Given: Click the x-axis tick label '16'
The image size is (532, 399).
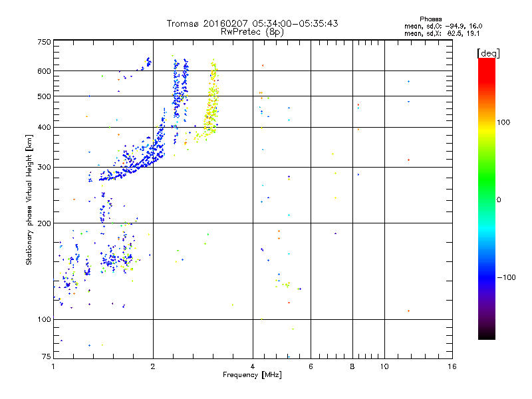Looking at the screenshot, I should point(452,366).
